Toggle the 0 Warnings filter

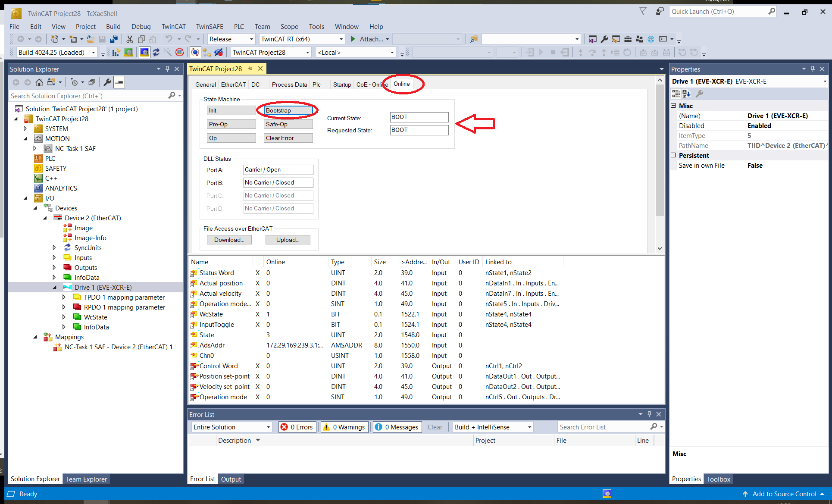tap(344, 427)
